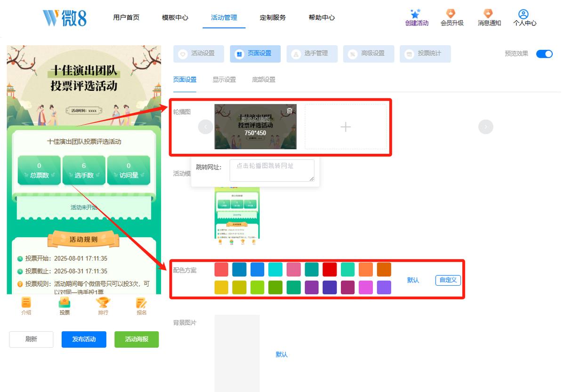Open the 显示设置 sub-tab

coord(224,80)
